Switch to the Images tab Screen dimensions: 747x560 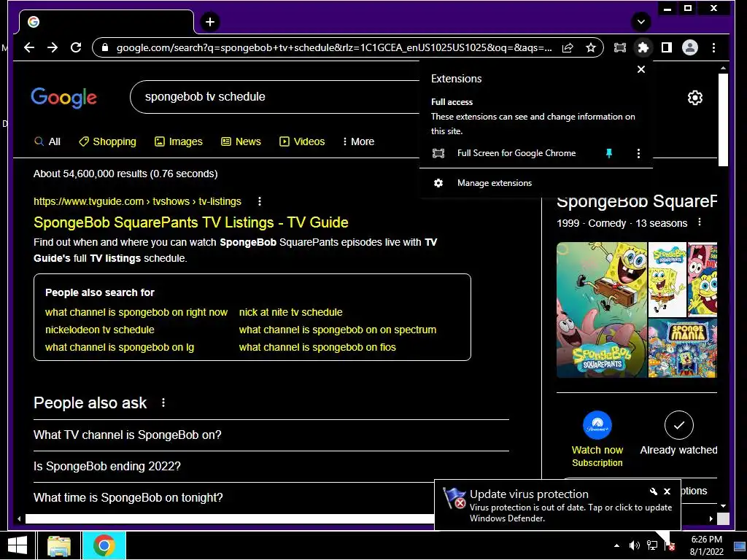tap(179, 141)
